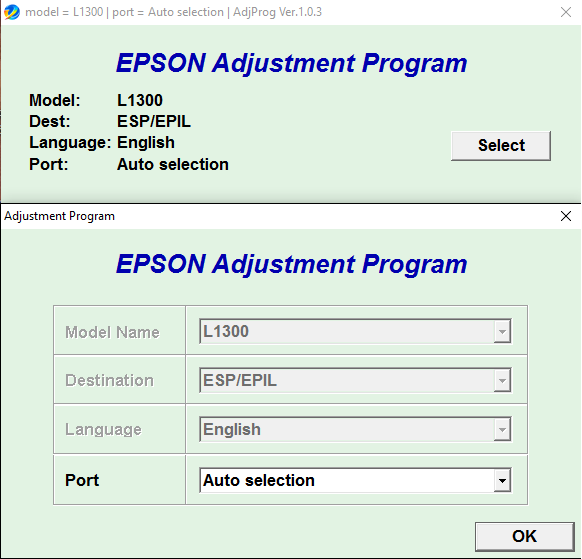The image size is (582, 559).
Task: Click the Model Name label in dialog
Action: (x=112, y=332)
